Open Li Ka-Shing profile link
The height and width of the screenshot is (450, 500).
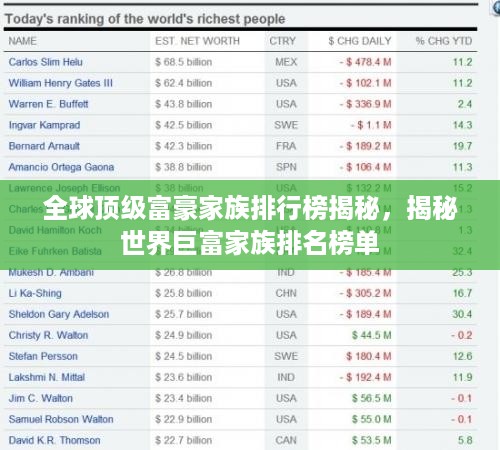click(x=35, y=293)
